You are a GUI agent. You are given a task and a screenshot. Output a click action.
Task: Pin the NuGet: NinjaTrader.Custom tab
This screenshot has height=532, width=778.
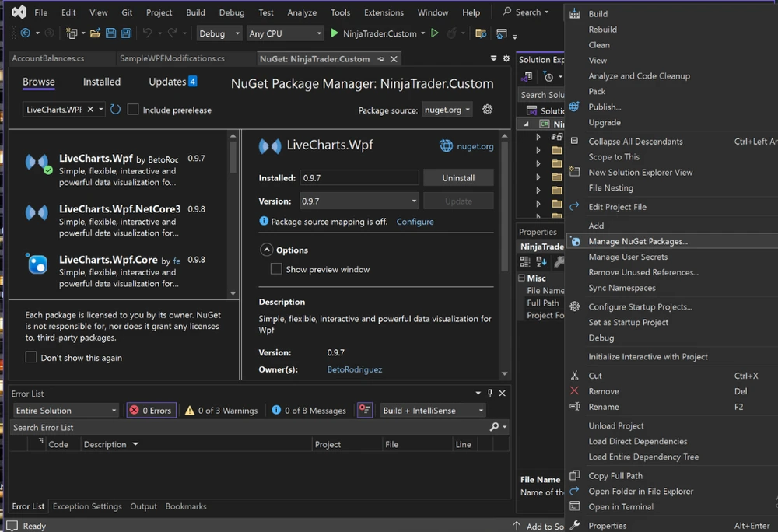point(380,59)
